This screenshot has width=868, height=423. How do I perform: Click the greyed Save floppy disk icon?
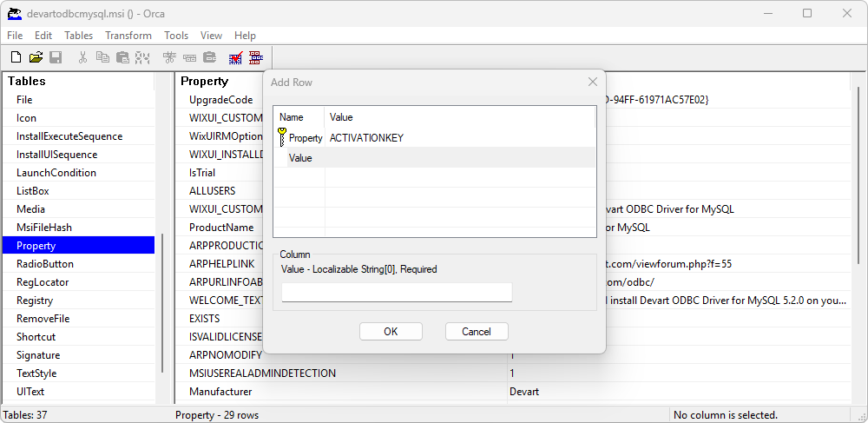coord(56,57)
